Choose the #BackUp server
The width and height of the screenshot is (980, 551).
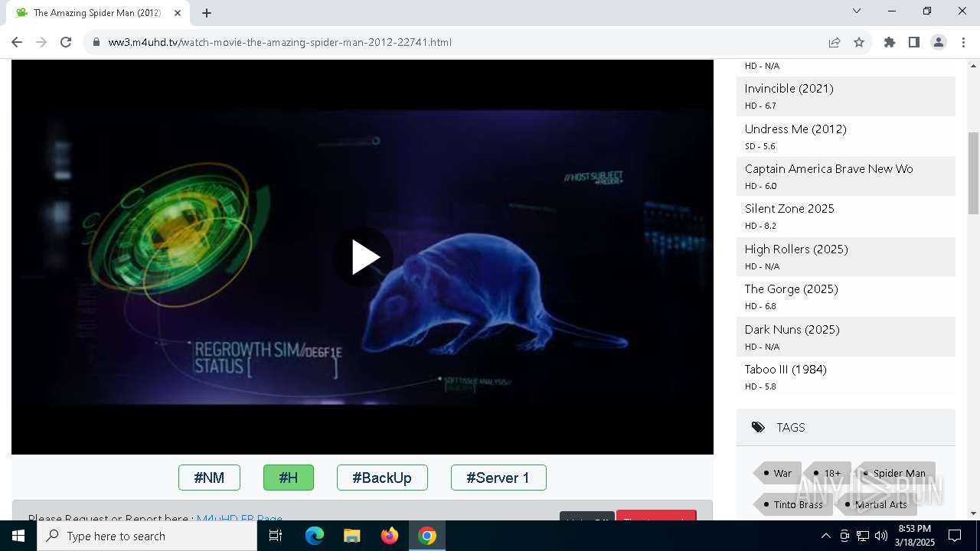pyautogui.click(x=382, y=478)
